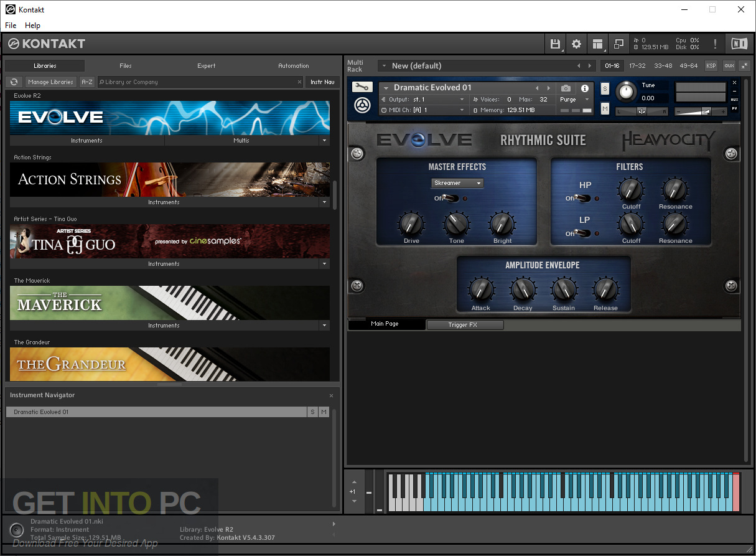Expand Evolve R2 library options arrow
Viewport: 756px width, 556px height.
[324, 141]
